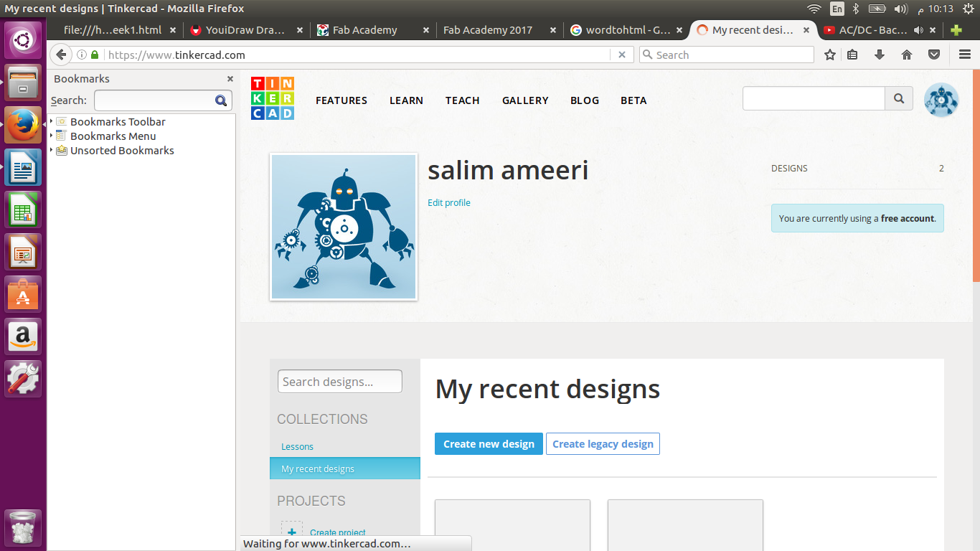Viewport: 980px width, 551px height.
Task: Click the Tinkercad header search magnifier button
Action: click(x=899, y=99)
